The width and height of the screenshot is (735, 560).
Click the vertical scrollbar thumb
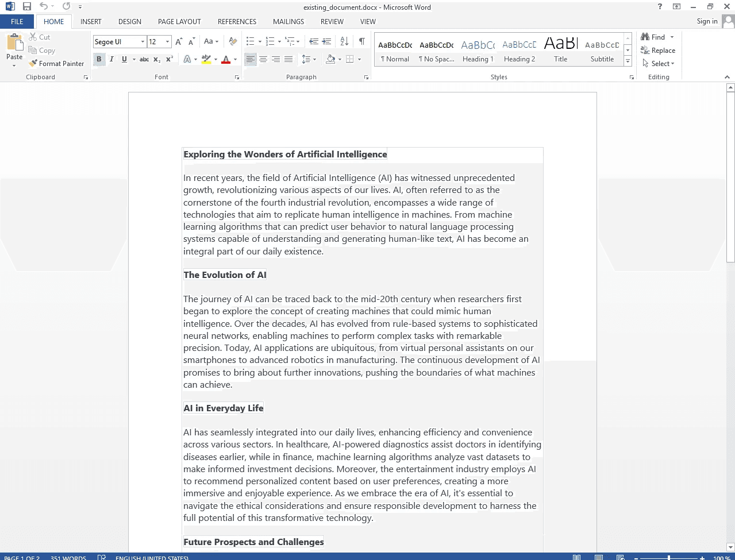click(730, 177)
